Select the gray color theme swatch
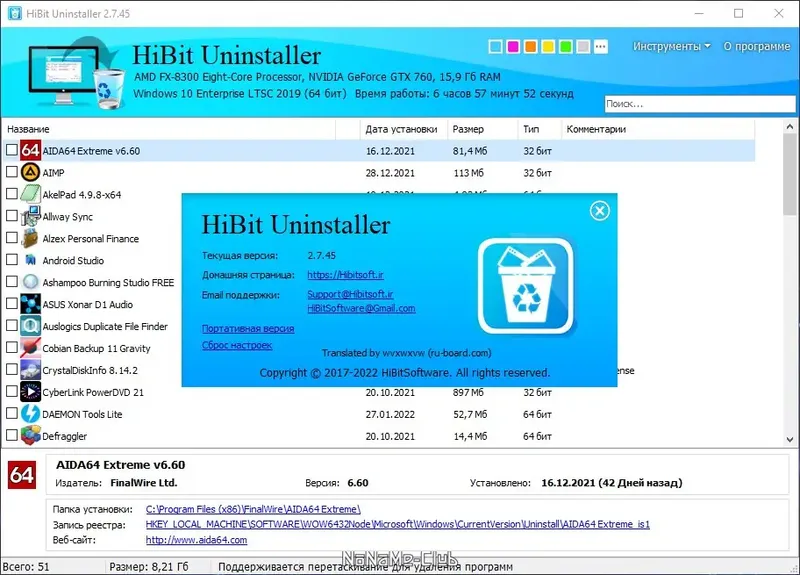The height and width of the screenshot is (575, 800). [583, 47]
